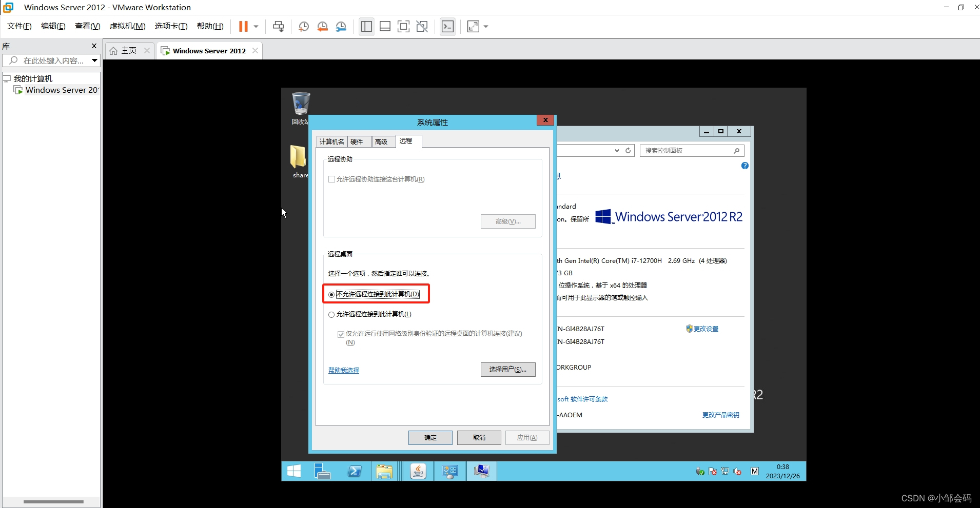Toggle the thumbnail bar view

385,26
